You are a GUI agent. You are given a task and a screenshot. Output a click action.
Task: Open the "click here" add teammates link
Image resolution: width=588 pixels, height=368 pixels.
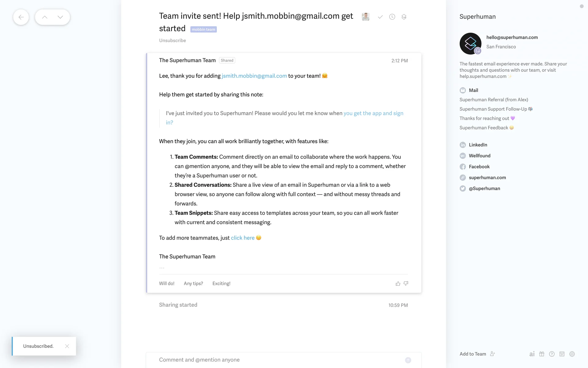coord(243,238)
